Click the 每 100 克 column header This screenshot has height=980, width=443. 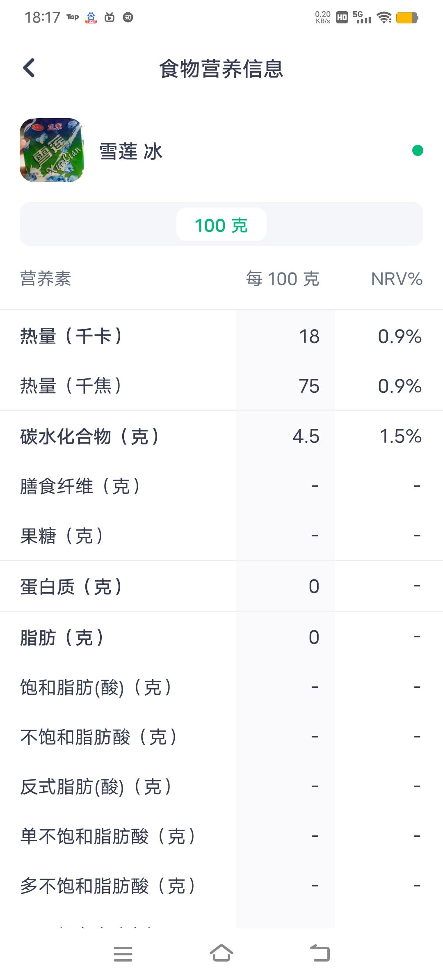tap(283, 279)
